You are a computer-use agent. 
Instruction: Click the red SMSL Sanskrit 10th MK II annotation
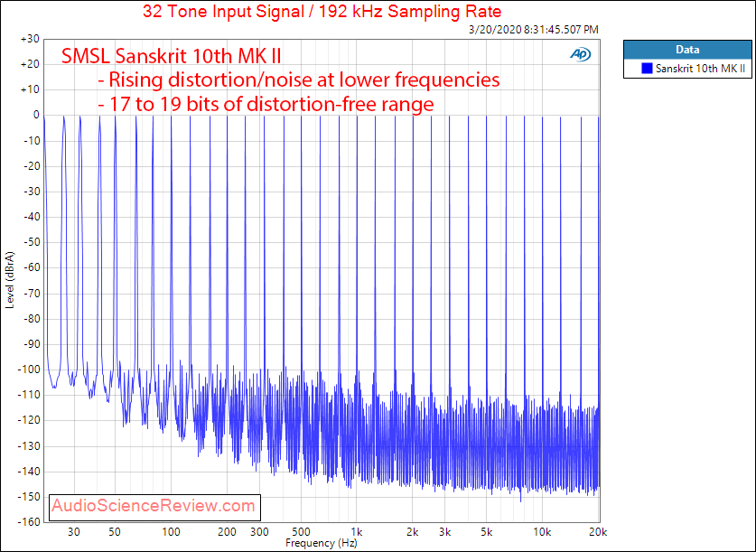point(171,56)
